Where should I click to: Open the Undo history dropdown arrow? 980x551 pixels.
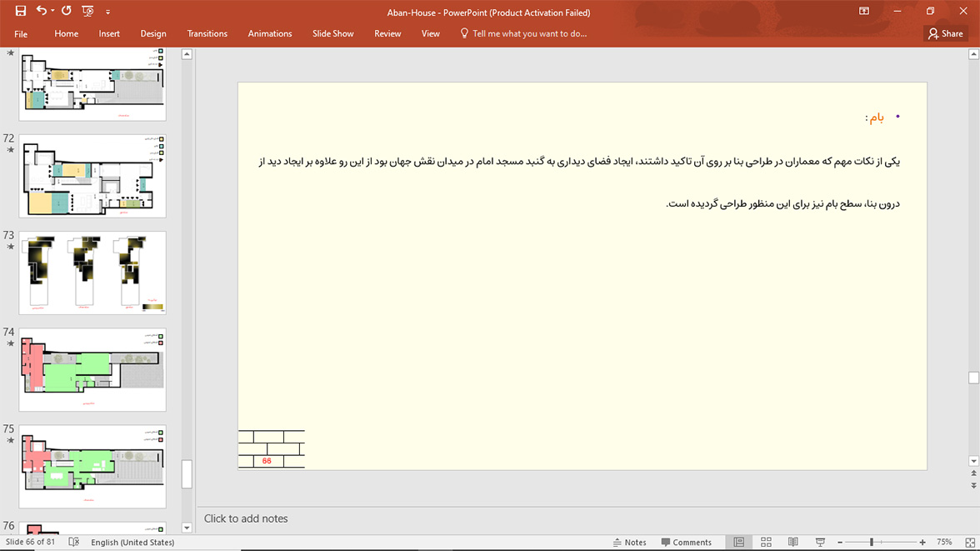point(52,11)
